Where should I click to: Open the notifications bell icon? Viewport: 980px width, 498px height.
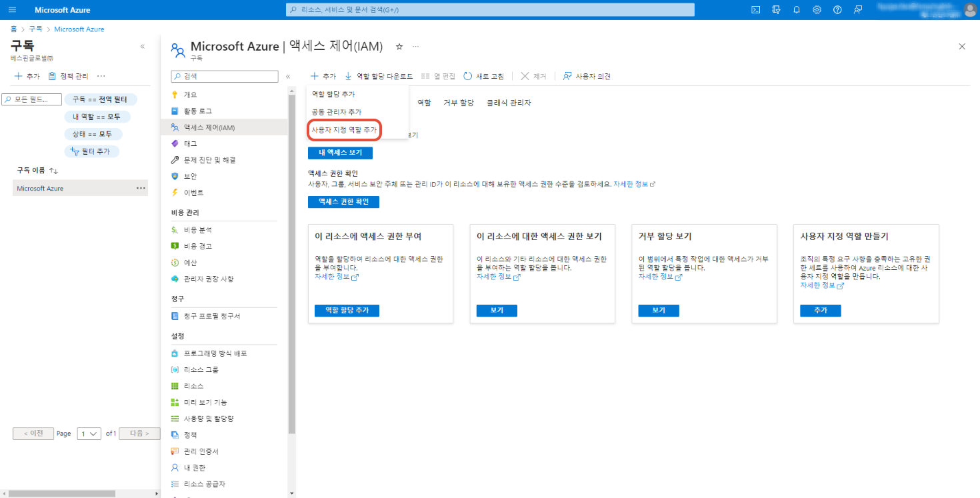797,10
